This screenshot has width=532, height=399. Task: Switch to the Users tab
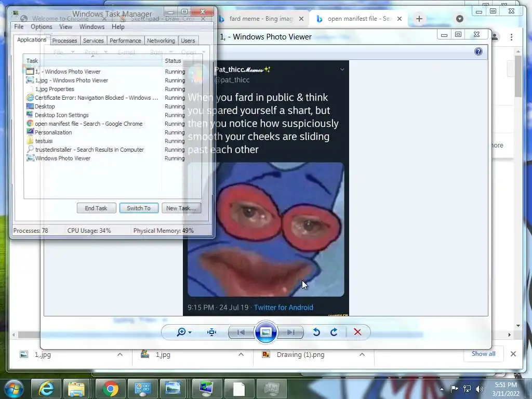point(188,41)
